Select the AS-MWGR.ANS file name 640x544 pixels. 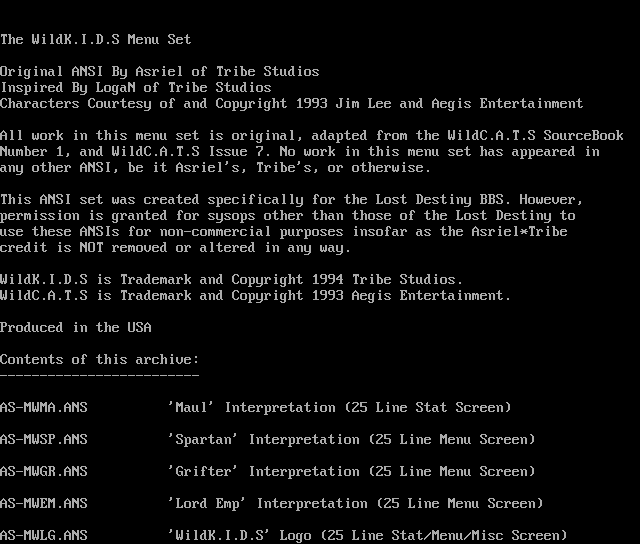(44, 472)
